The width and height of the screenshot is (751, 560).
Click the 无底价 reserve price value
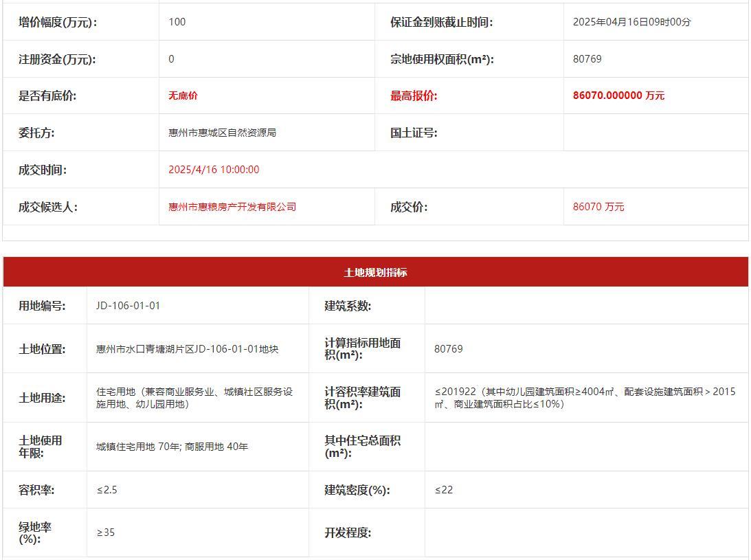[x=183, y=96]
